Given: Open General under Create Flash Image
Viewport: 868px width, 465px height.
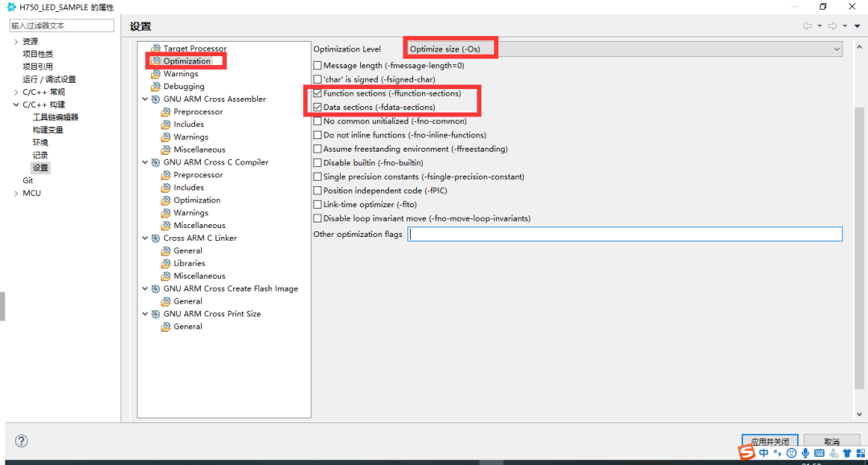Looking at the screenshot, I should coord(187,301).
